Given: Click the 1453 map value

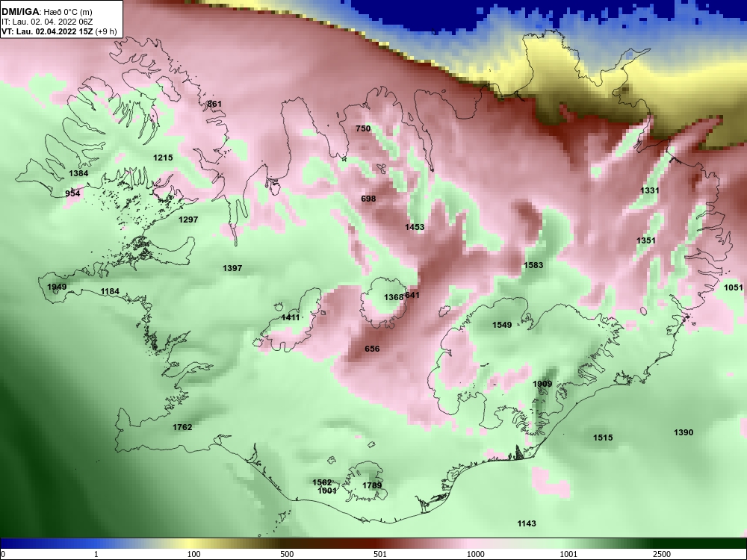Looking at the screenshot, I should (415, 227).
